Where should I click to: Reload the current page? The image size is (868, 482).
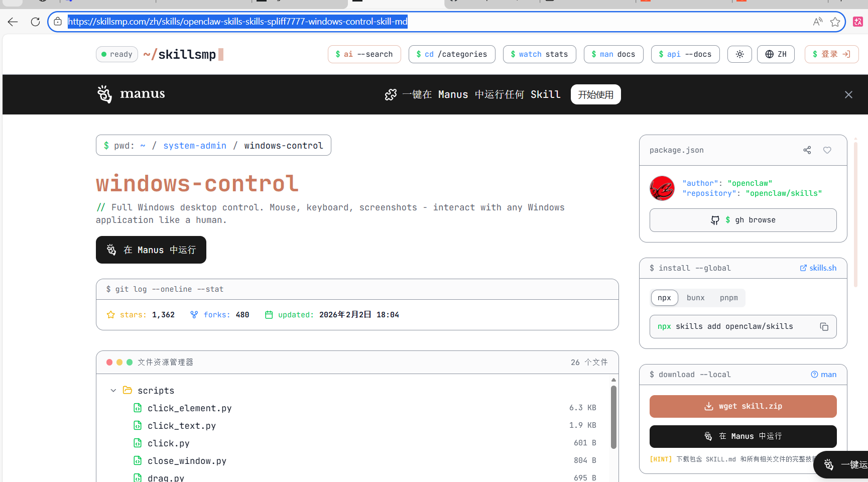35,22
